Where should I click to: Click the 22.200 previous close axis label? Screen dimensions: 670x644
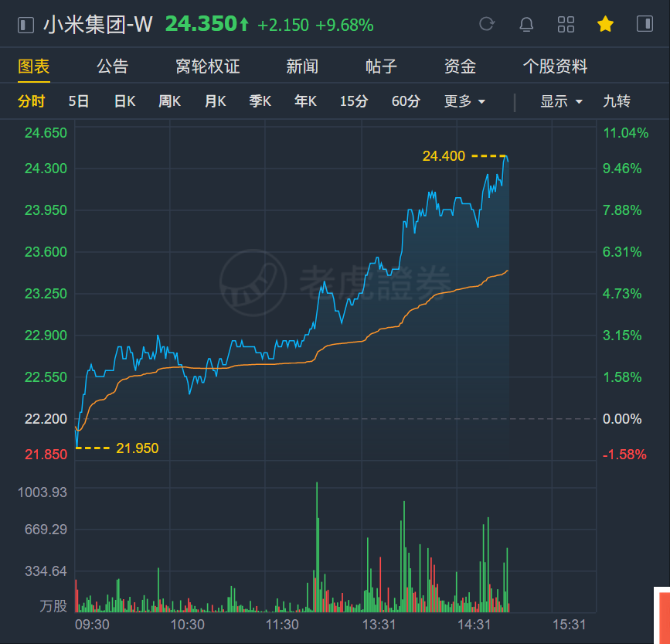(46, 419)
